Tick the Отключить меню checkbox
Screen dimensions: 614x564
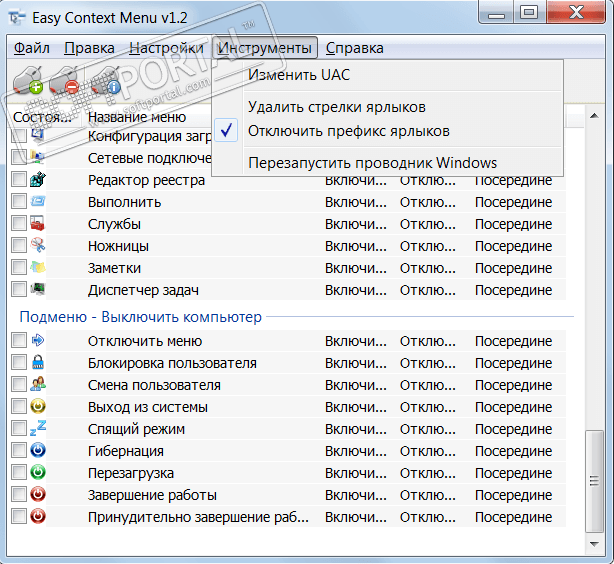(x=19, y=340)
